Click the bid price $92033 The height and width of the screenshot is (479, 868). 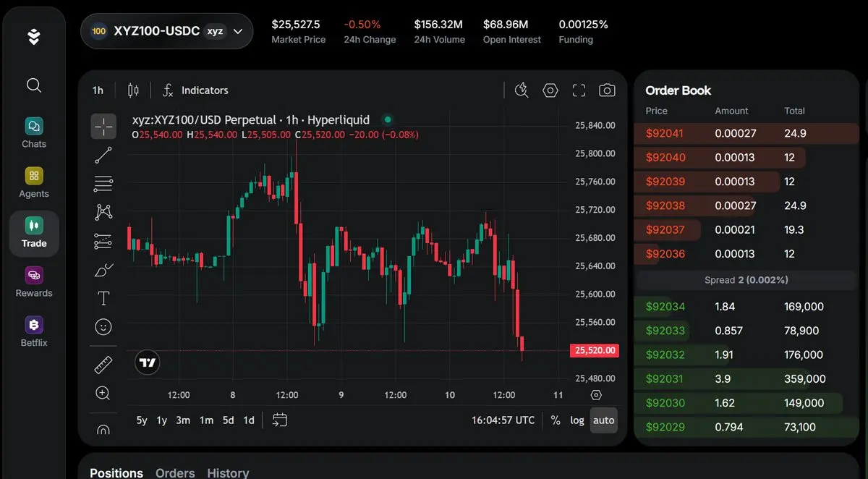(665, 331)
